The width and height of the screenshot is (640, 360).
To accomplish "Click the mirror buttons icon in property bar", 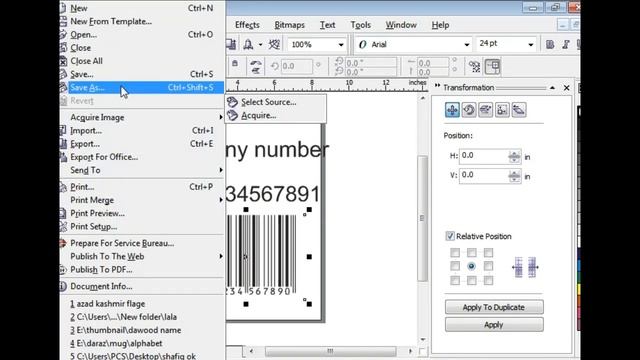I will tap(256, 67).
